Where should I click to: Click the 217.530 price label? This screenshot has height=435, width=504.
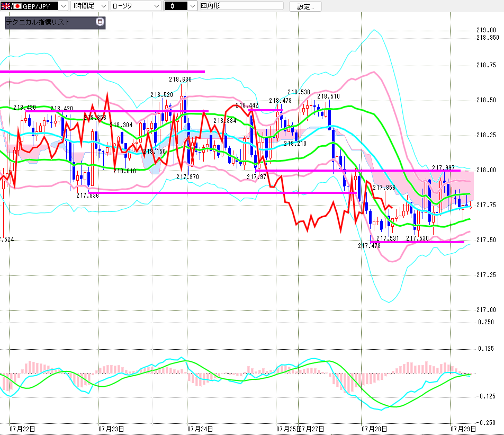click(418, 238)
